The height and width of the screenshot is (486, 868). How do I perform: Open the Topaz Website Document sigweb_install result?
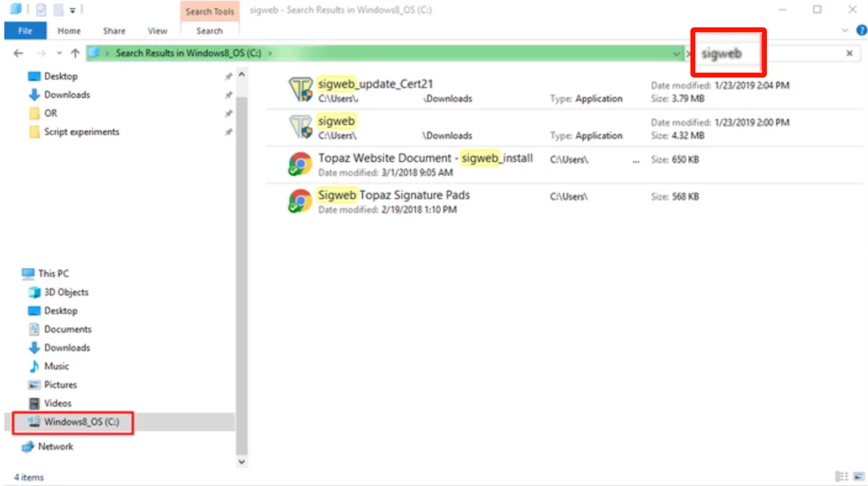(425, 159)
